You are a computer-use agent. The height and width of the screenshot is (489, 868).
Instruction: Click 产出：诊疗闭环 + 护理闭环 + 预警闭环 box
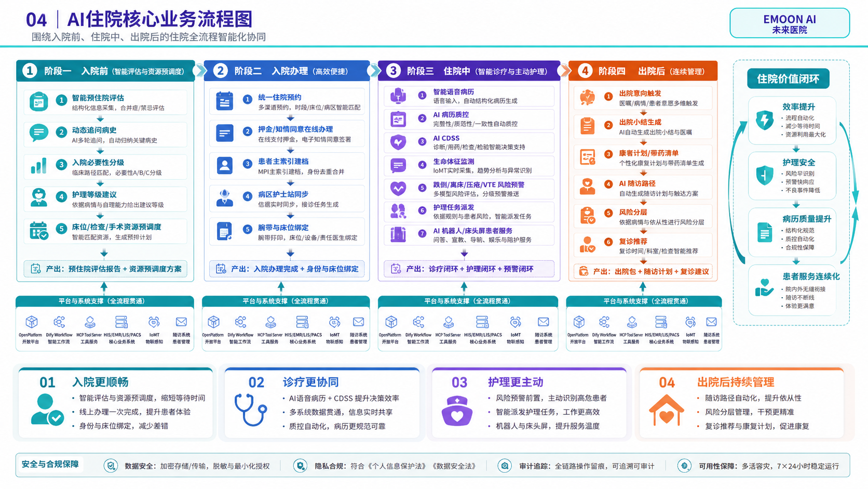pos(469,269)
